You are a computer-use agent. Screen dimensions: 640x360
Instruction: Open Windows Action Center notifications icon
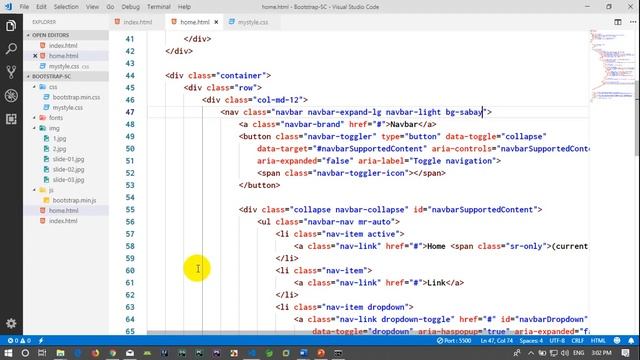625,353
